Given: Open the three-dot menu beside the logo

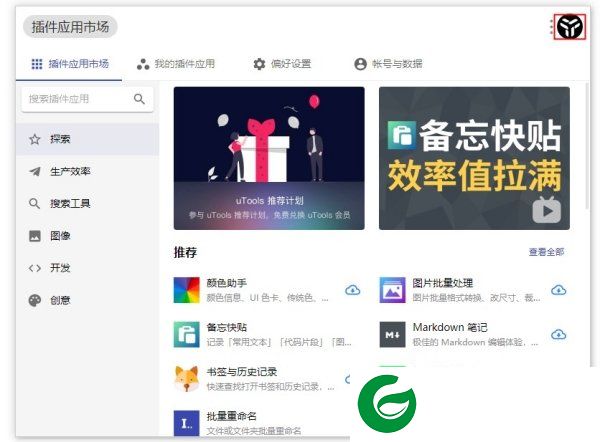Looking at the screenshot, I should click(x=551, y=27).
